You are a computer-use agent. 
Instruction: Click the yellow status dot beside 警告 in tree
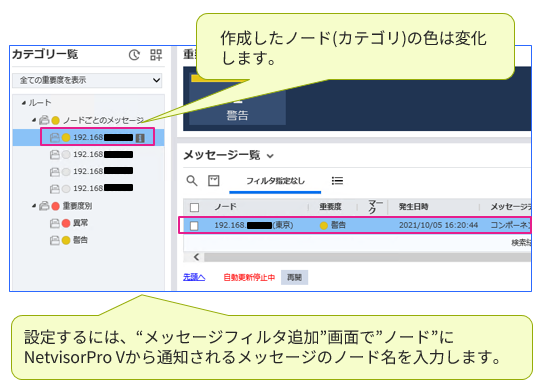[x=66, y=240]
